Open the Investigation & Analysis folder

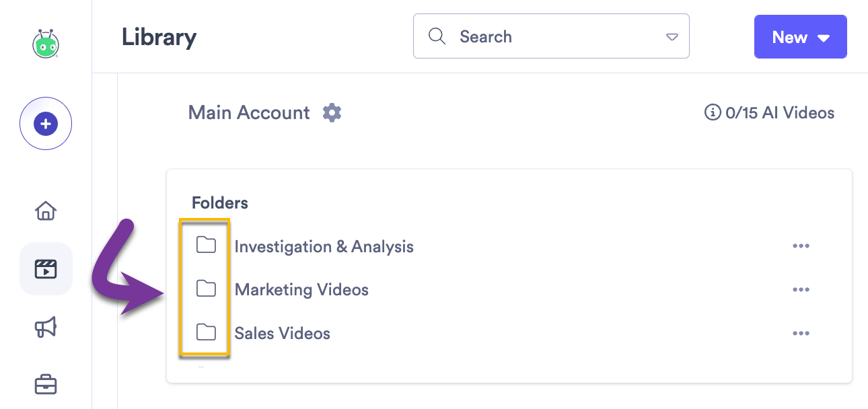click(x=324, y=246)
